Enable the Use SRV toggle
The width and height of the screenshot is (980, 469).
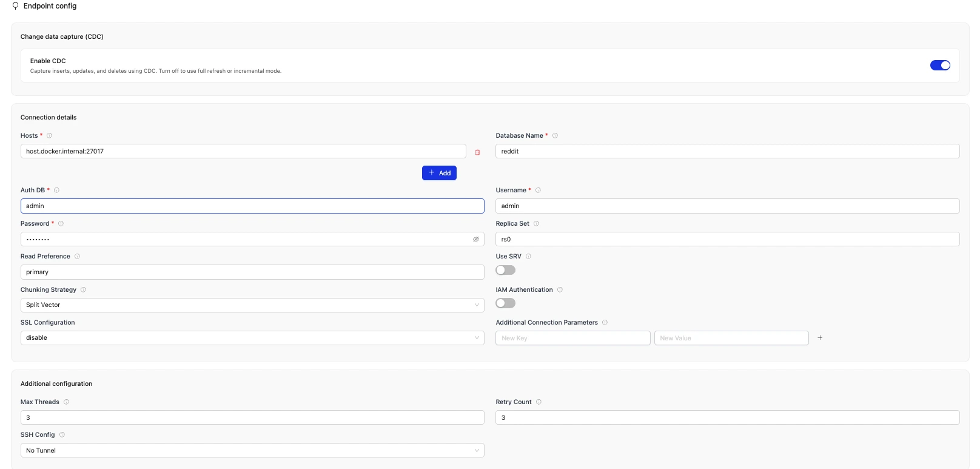pyautogui.click(x=505, y=270)
